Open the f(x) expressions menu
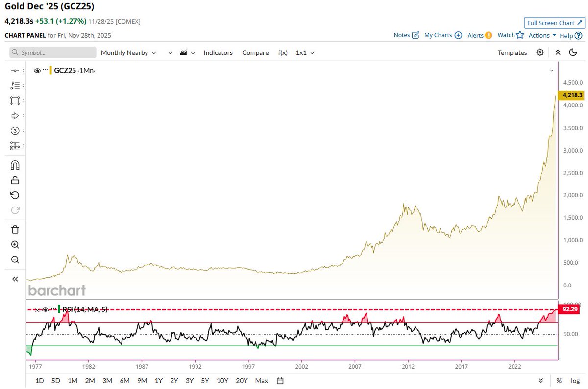Screen dimensions: 588x389 pos(283,52)
